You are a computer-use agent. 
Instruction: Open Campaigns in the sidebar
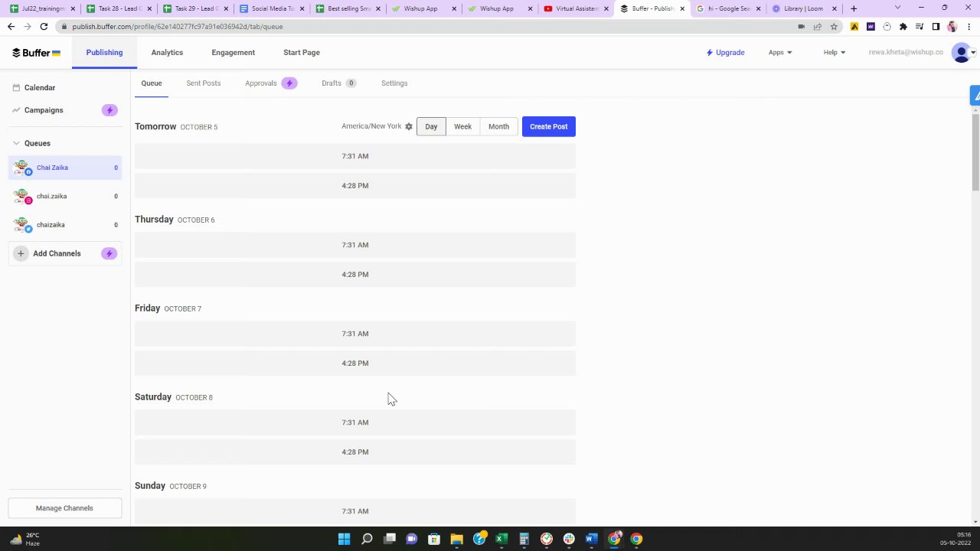pos(44,110)
